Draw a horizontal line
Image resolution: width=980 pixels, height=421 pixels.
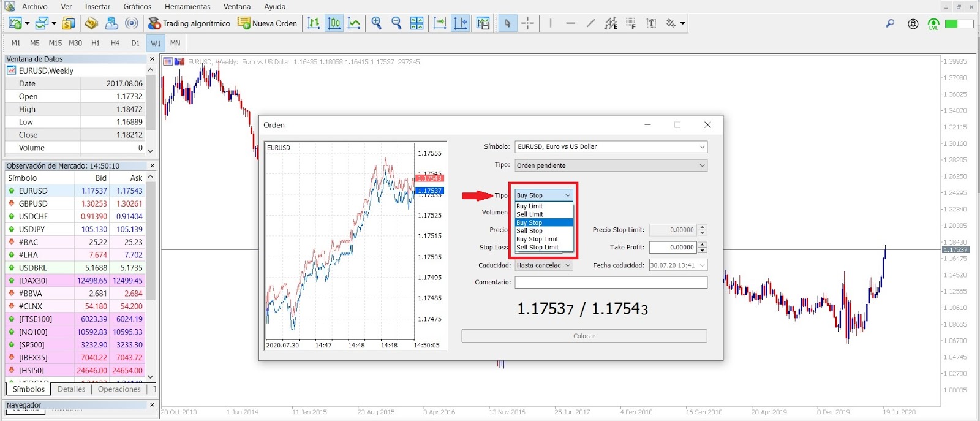tap(570, 23)
